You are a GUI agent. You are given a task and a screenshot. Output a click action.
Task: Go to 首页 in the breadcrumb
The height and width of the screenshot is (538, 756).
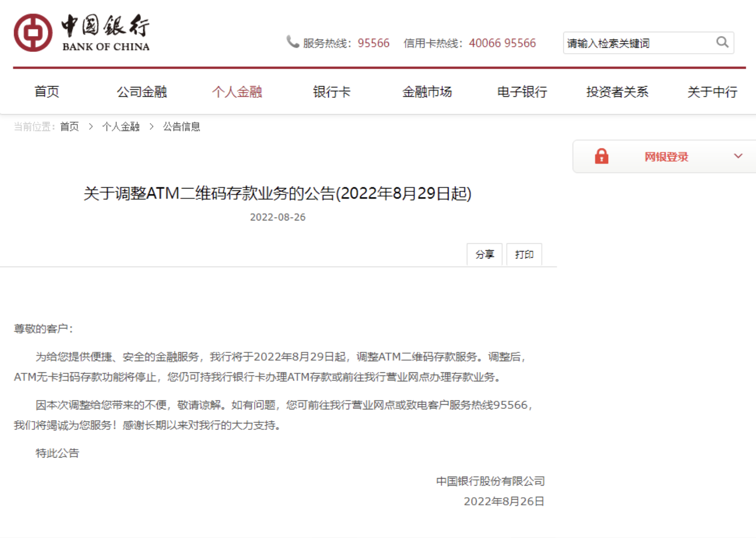click(x=69, y=127)
